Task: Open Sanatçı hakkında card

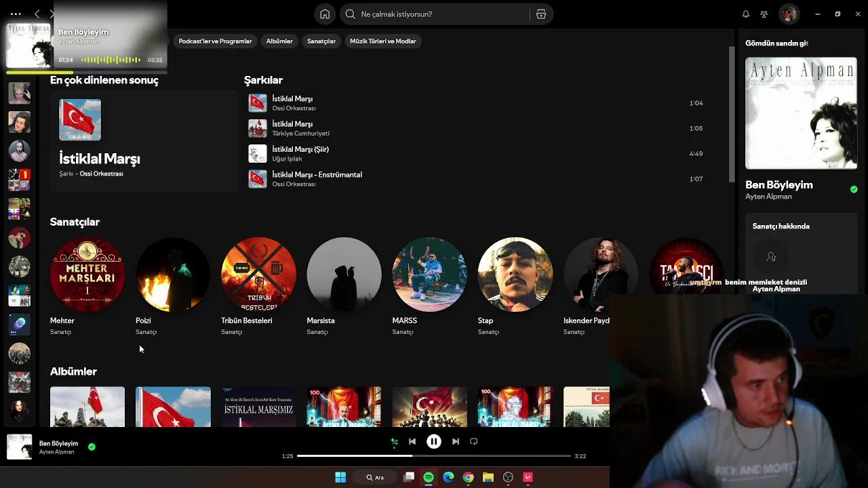Action: coord(802,254)
